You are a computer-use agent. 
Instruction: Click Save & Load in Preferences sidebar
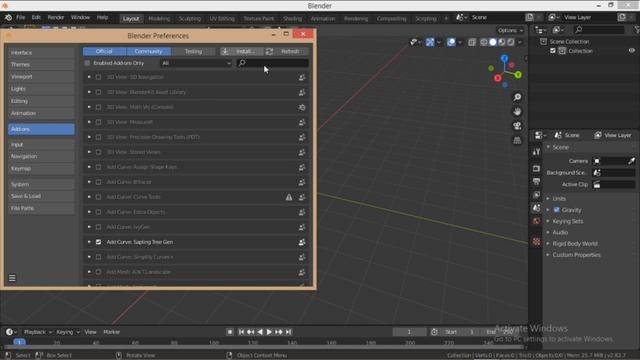point(41,196)
